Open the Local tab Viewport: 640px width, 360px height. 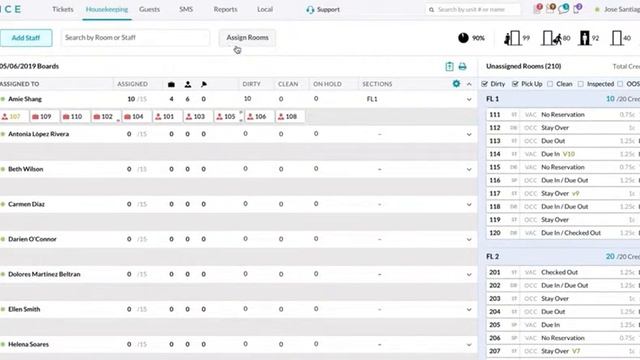click(x=265, y=9)
